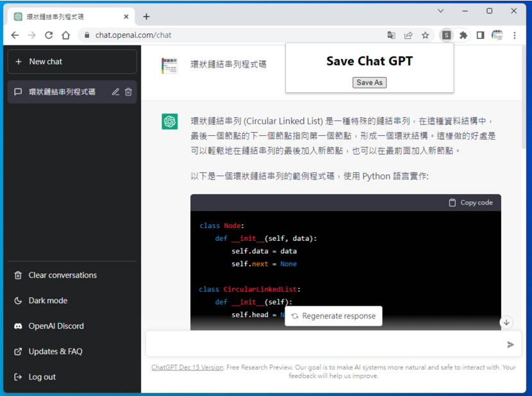Start a New chat
532x396 pixels.
pos(72,62)
